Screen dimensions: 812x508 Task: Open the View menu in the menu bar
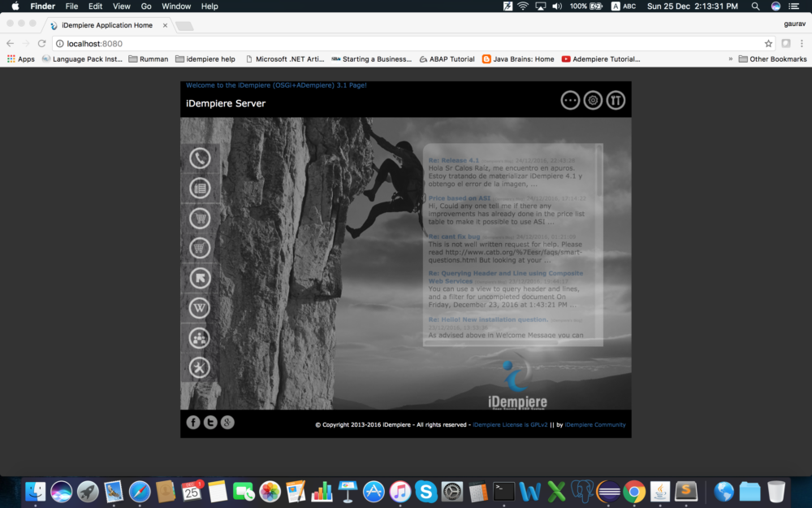click(122, 7)
